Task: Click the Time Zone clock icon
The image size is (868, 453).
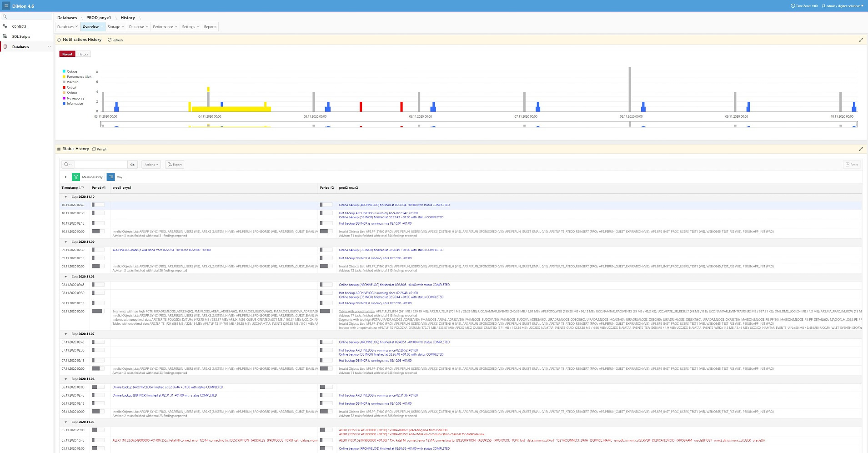Action: [793, 6]
